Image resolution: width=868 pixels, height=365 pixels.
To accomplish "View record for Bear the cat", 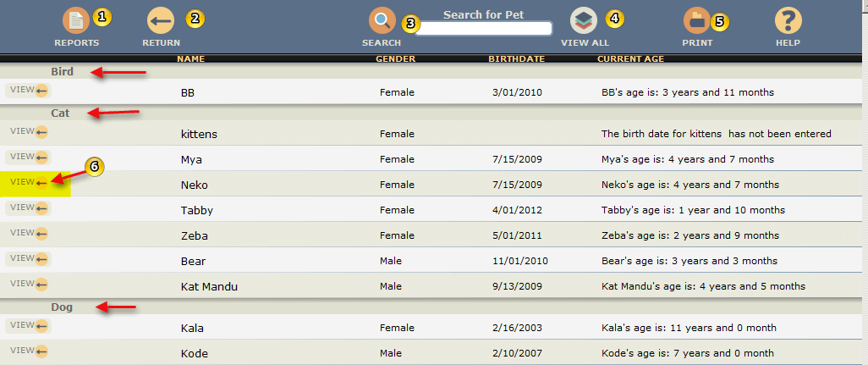I will 28,258.
